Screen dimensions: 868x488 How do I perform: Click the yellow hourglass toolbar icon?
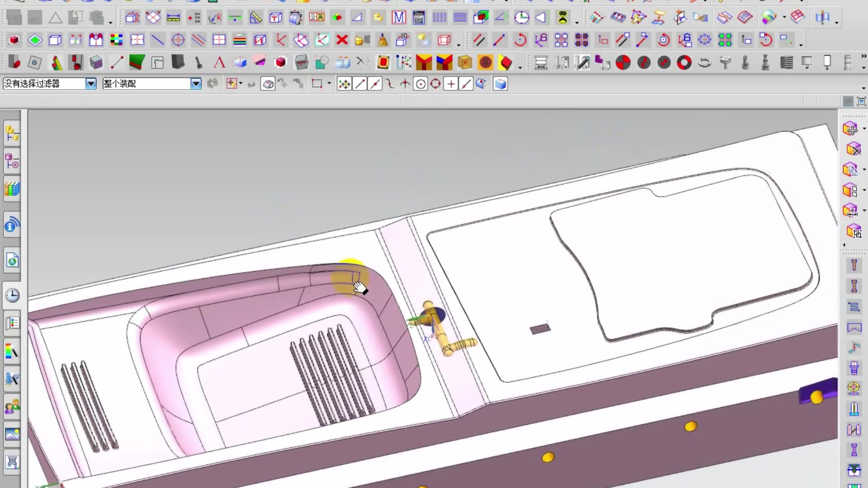(563, 18)
